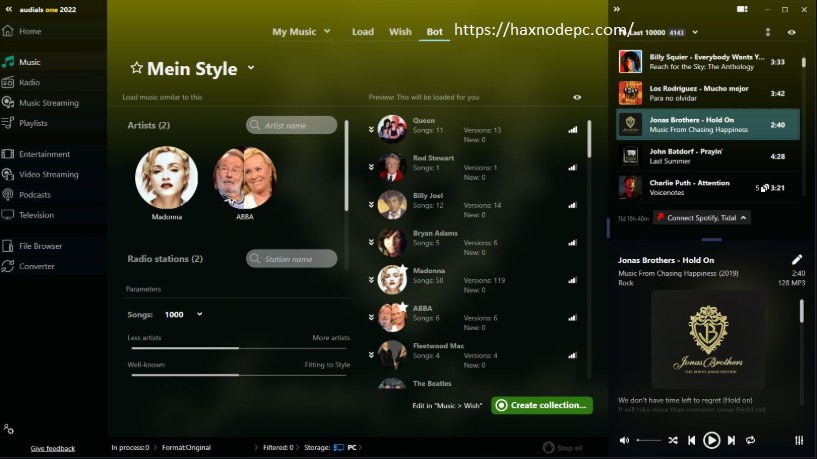Open the Songs 1000 count dropdown
Viewport: 817px width, 459px height.
pyautogui.click(x=183, y=314)
